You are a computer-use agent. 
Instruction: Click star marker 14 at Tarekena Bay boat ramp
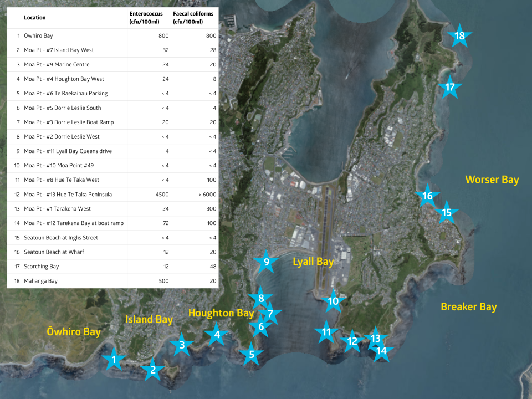[381, 350]
